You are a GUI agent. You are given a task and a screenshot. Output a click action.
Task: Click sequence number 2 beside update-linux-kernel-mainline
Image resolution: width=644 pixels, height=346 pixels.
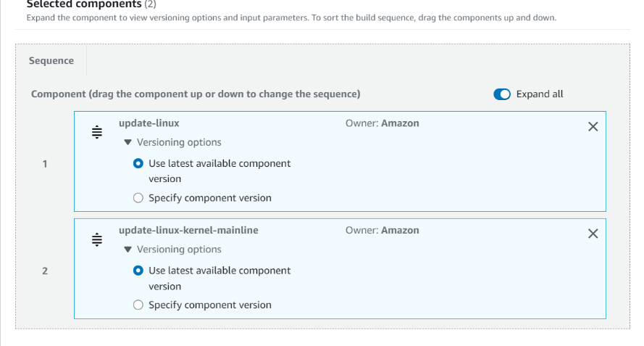tap(45, 271)
